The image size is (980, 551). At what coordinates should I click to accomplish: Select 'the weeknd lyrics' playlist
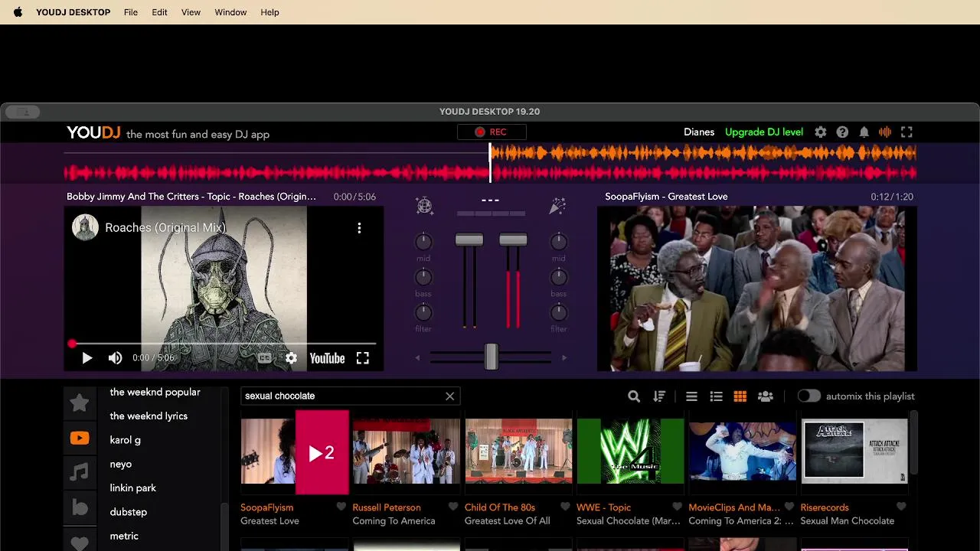click(149, 416)
